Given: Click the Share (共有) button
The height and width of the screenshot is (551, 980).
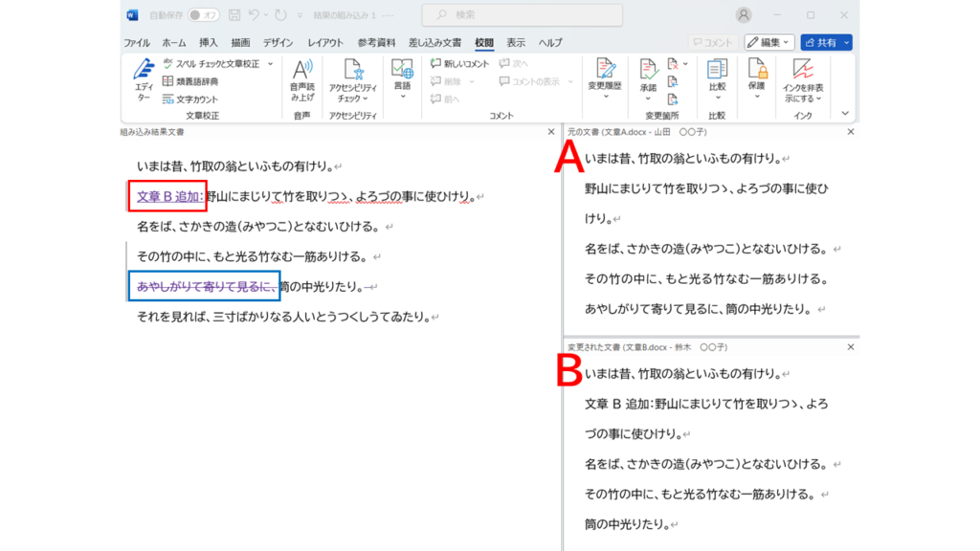Looking at the screenshot, I should (820, 42).
